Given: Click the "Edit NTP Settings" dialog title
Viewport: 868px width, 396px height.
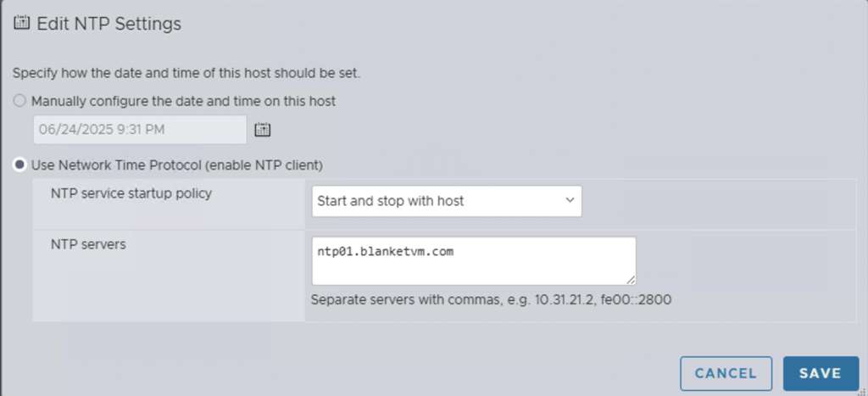Looking at the screenshot, I should click(108, 24).
